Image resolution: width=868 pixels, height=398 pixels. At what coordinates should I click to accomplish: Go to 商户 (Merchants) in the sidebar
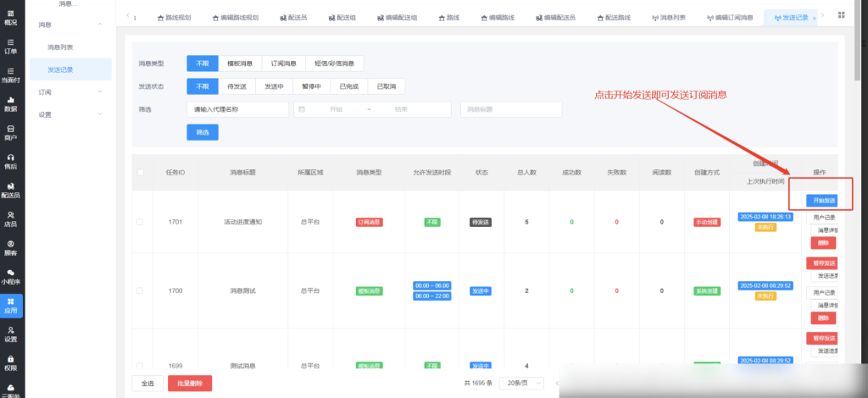11,131
